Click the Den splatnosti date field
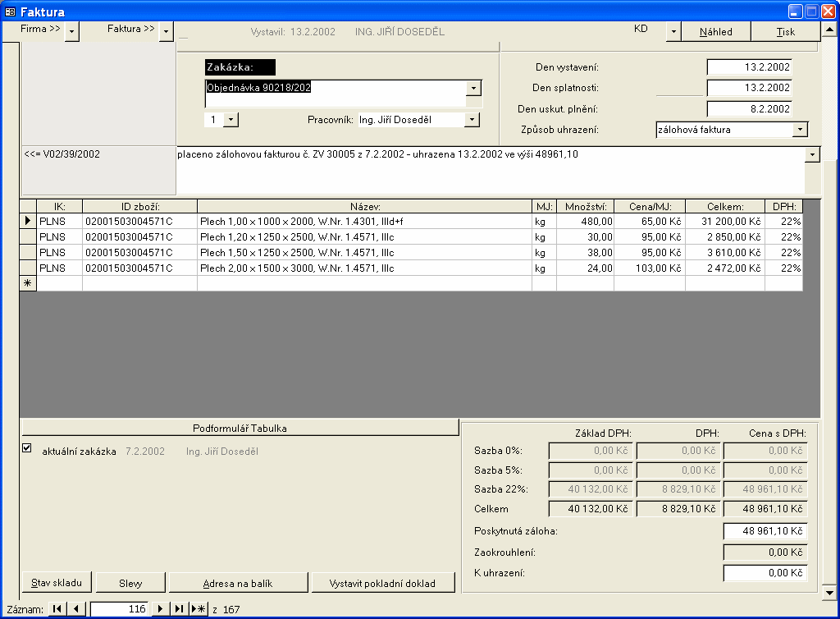The image size is (840, 619). [x=749, y=88]
